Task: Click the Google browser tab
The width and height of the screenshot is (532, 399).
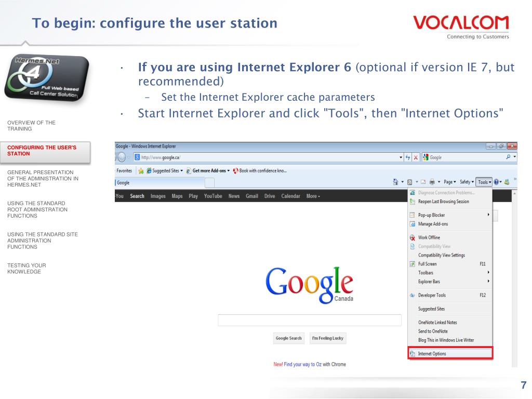Action: tap(160, 182)
